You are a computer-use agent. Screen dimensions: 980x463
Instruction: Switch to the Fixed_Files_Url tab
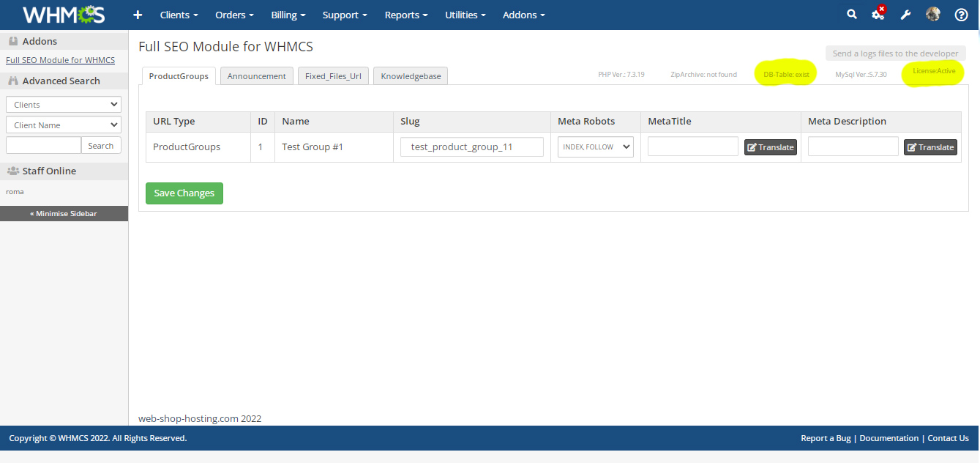pos(333,76)
